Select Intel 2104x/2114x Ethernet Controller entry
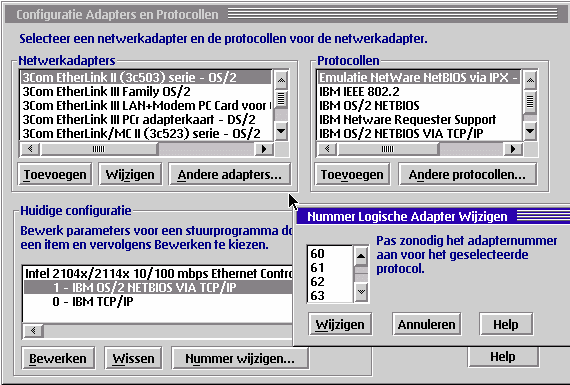The width and height of the screenshot is (570, 385). click(158, 273)
